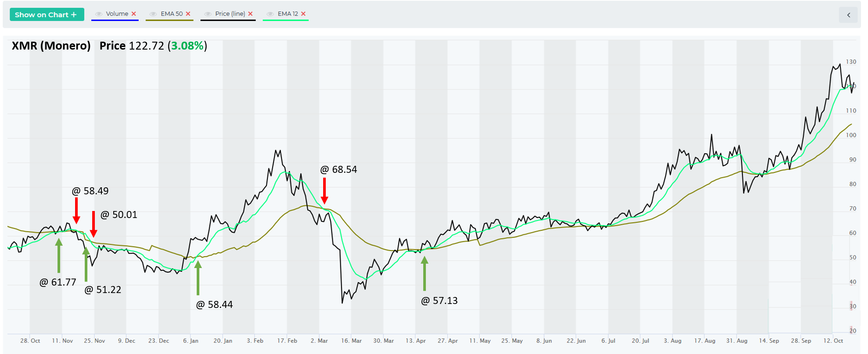
Task: Click the 9. Dec date axis label
Action: pos(126,341)
